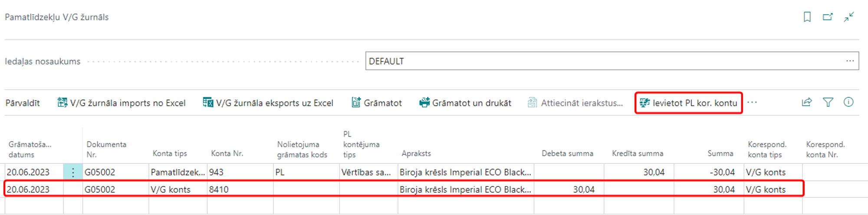Show more toolbar actions ellipsis
868x215 pixels.
click(752, 102)
